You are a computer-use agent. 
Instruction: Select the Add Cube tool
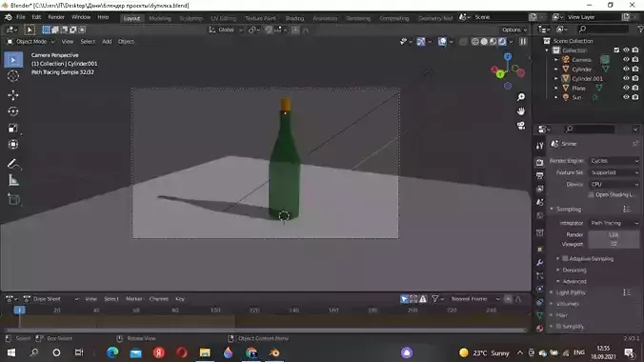click(13, 200)
